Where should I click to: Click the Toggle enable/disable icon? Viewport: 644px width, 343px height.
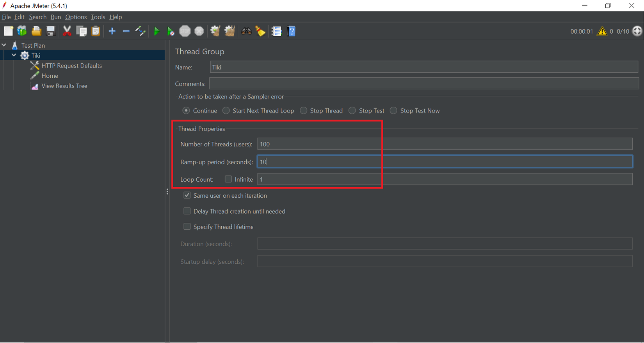140,31
